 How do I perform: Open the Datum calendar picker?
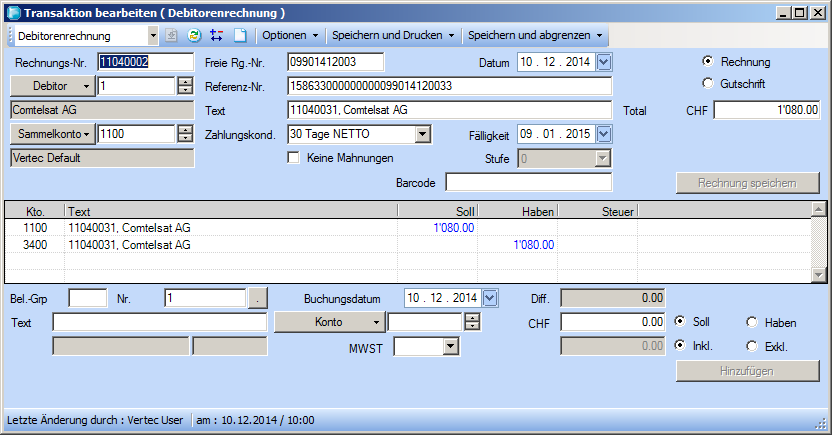603,63
